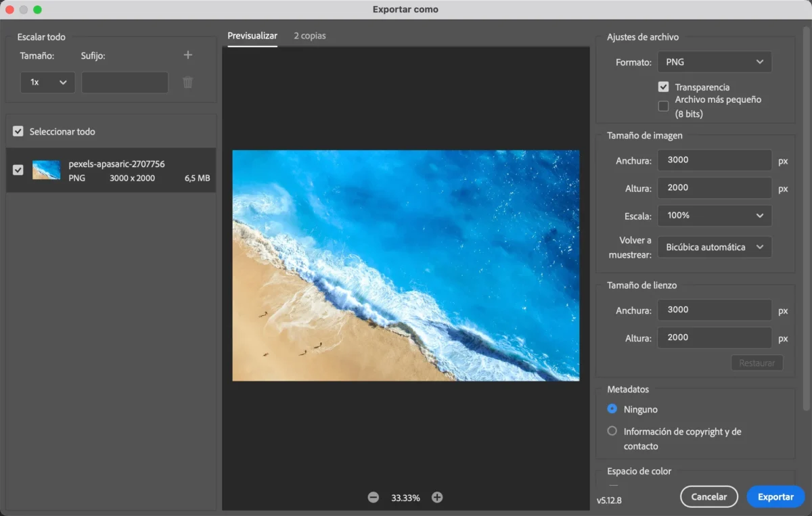Zoom in the preview with plus icon
The image size is (812, 516).
(437, 497)
